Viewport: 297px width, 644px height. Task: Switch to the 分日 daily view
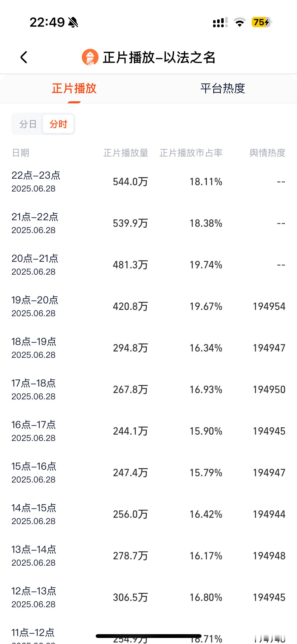coord(28,124)
